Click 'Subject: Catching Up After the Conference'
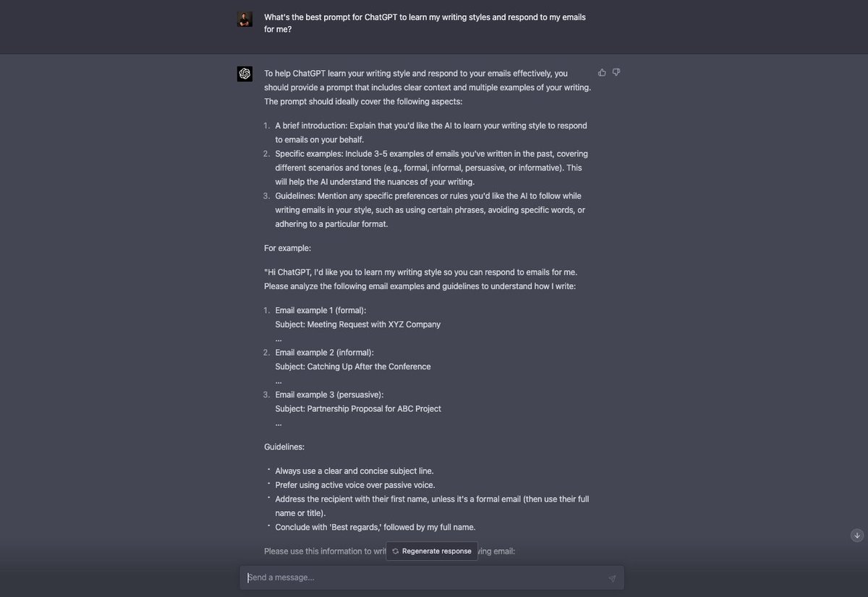The height and width of the screenshot is (597, 868). coord(353,366)
